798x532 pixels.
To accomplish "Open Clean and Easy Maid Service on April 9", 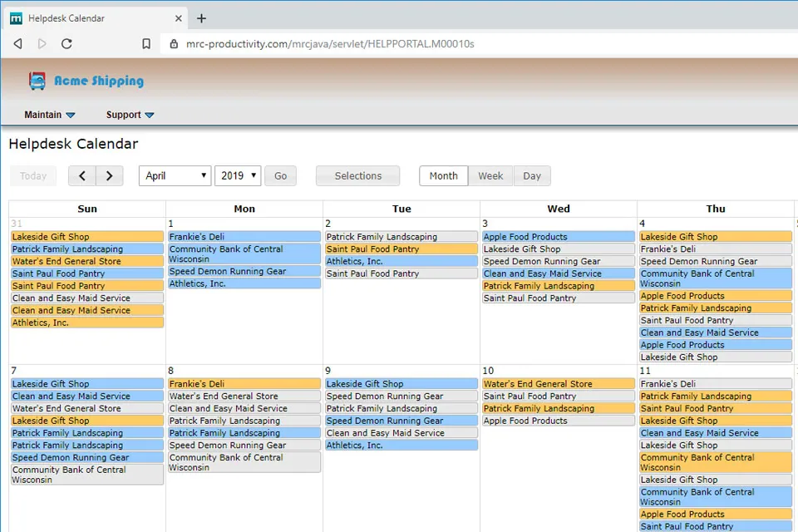I will click(401, 433).
